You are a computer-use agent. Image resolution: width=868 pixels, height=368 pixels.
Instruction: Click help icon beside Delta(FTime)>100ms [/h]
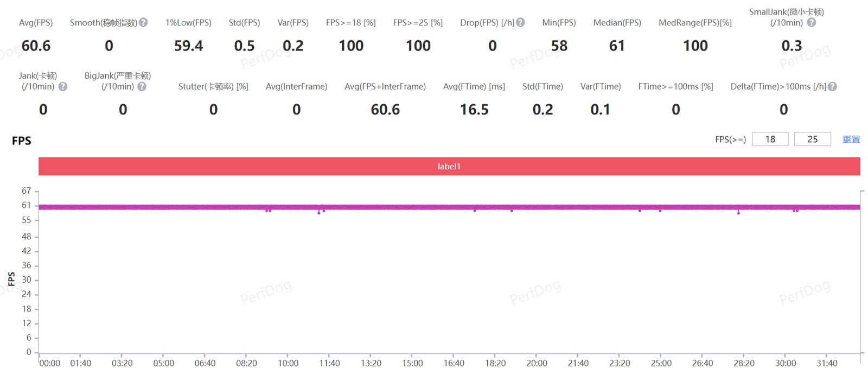point(833,86)
